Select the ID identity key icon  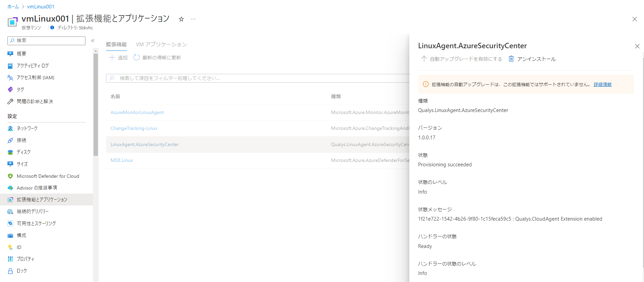coord(10,247)
